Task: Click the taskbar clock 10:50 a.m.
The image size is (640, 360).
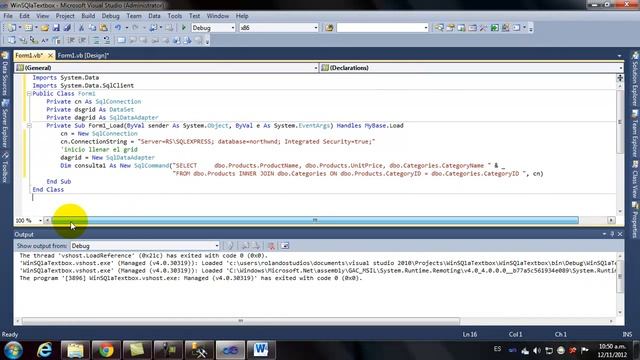Action: [612, 350]
